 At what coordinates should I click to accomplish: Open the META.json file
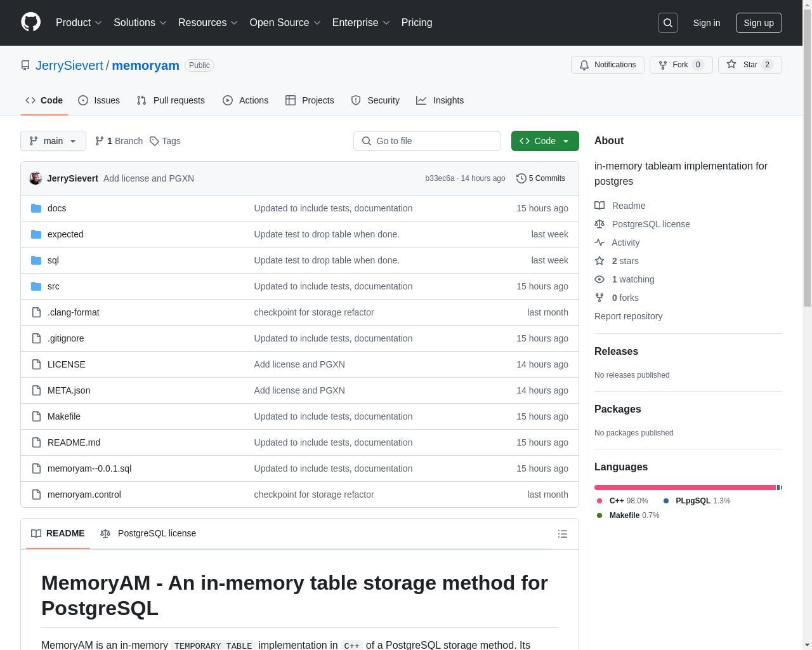69,390
